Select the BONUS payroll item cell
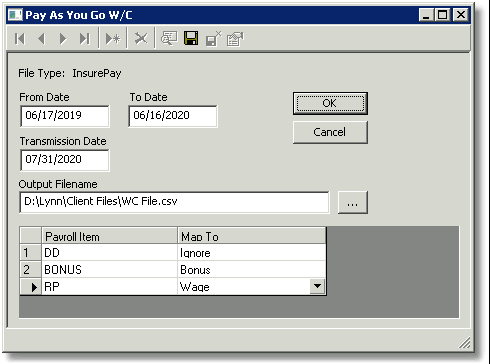Viewport: 490px width, 364px height. (109, 269)
